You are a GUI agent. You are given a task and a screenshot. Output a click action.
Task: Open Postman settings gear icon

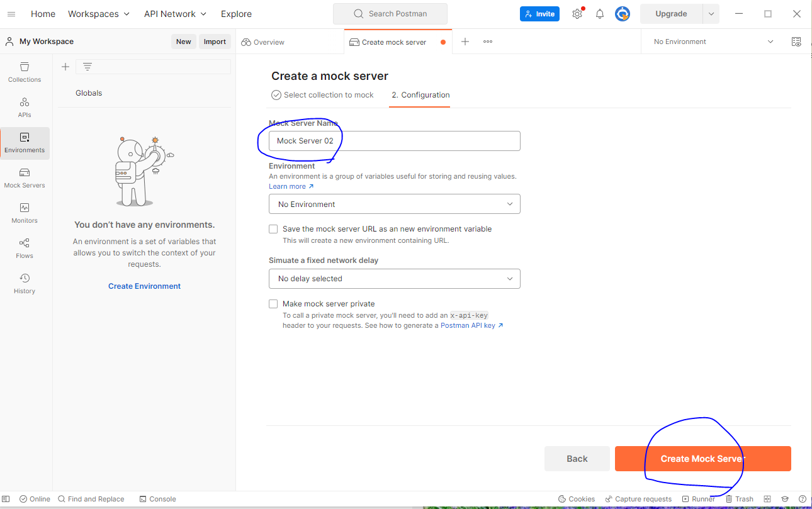click(577, 14)
